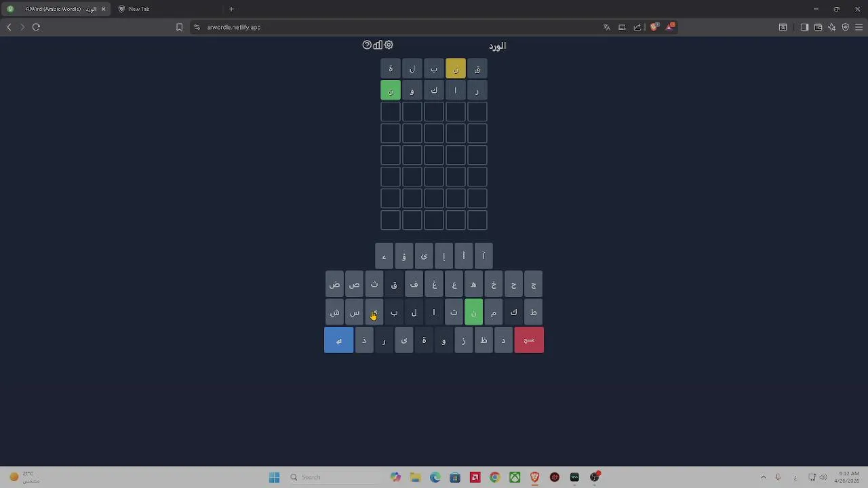Open Windows Start menu

point(274,477)
